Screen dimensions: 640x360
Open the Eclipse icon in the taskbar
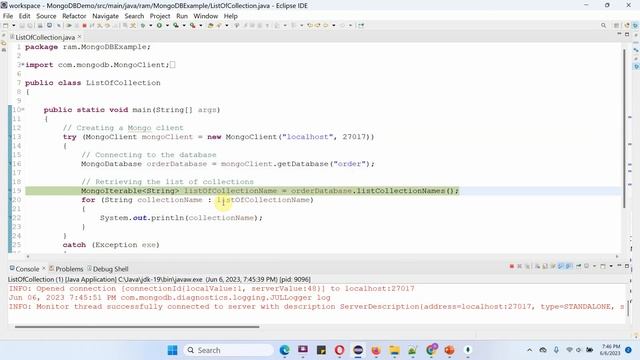358,350
